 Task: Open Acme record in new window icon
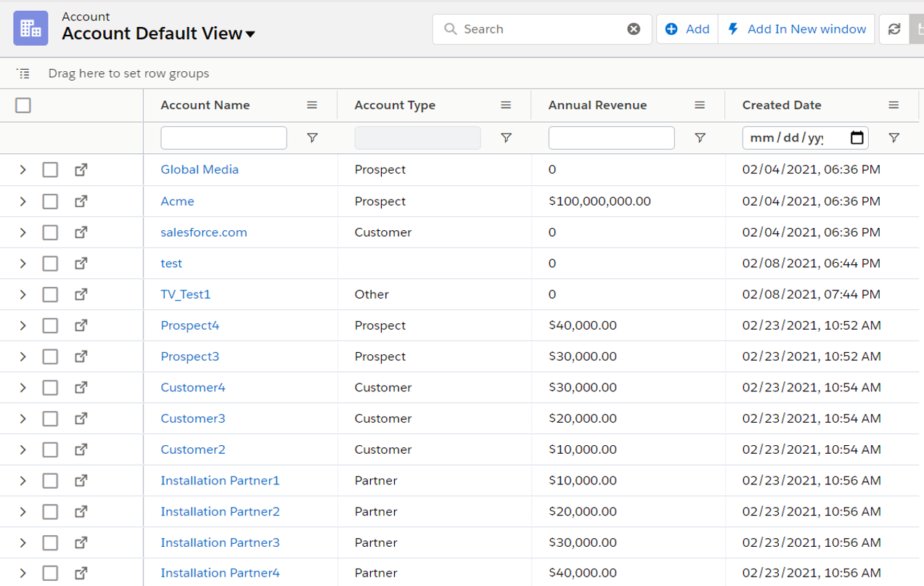tap(81, 201)
